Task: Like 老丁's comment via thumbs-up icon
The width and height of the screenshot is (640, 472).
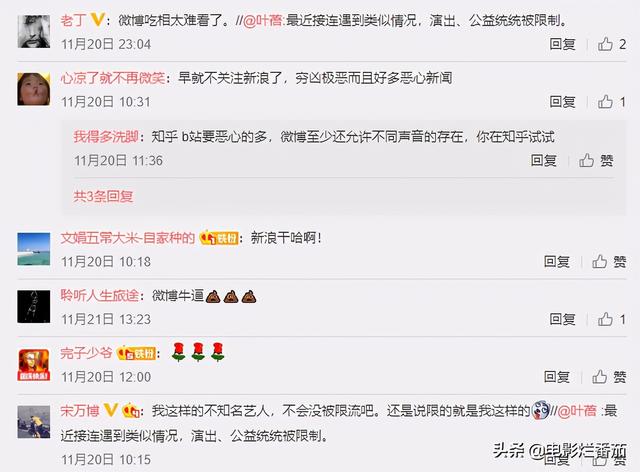Action: (x=605, y=44)
